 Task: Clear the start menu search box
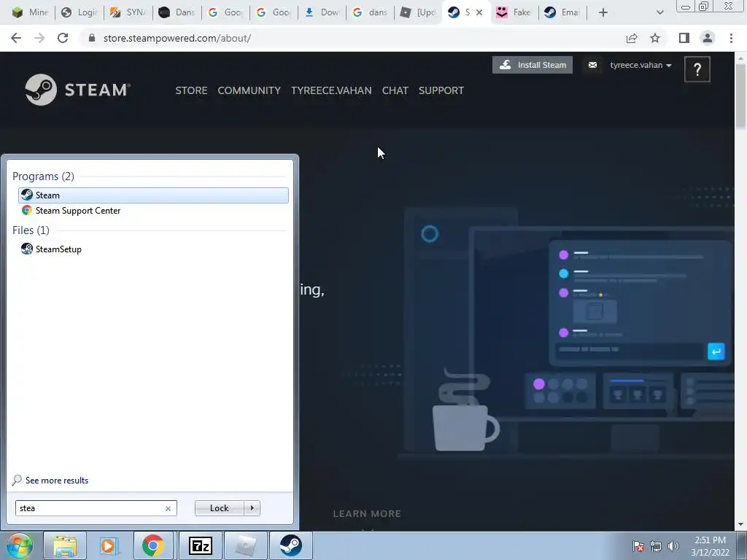point(169,508)
